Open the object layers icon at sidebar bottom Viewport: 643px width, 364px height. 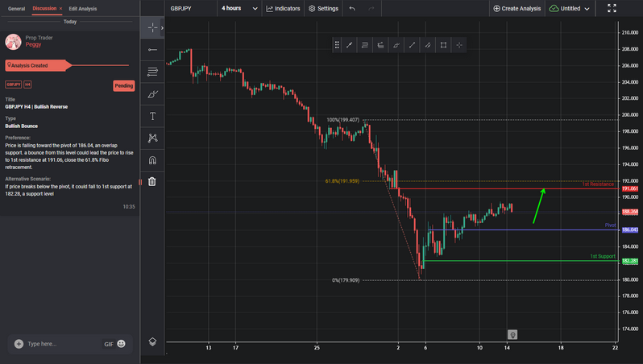(152, 341)
